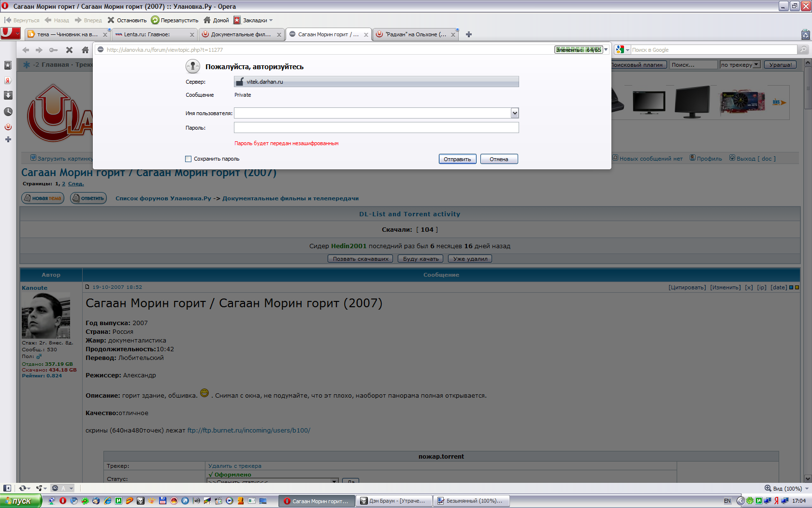812x508 pixels.
Task: Open 'Дэн Браун' window from taskbar
Action: coord(393,501)
